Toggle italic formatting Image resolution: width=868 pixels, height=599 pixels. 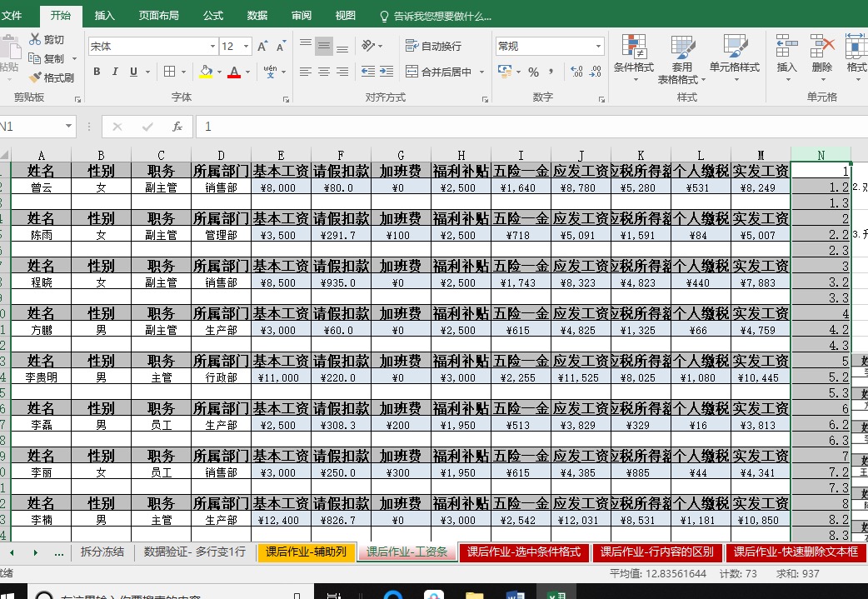(115, 72)
